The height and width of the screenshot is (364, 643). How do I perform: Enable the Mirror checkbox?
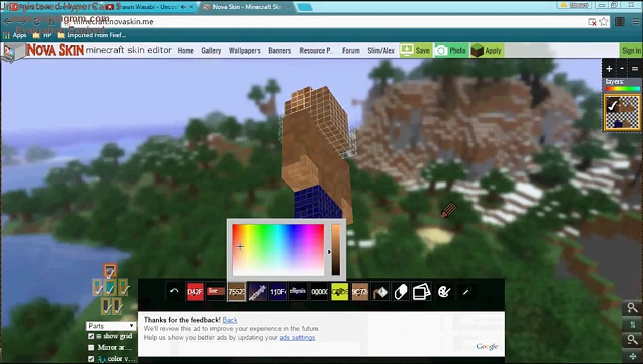tap(91, 348)
